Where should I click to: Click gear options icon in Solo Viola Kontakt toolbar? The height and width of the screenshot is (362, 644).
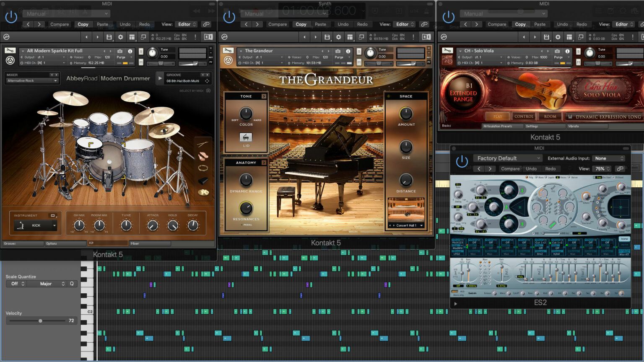558,37
